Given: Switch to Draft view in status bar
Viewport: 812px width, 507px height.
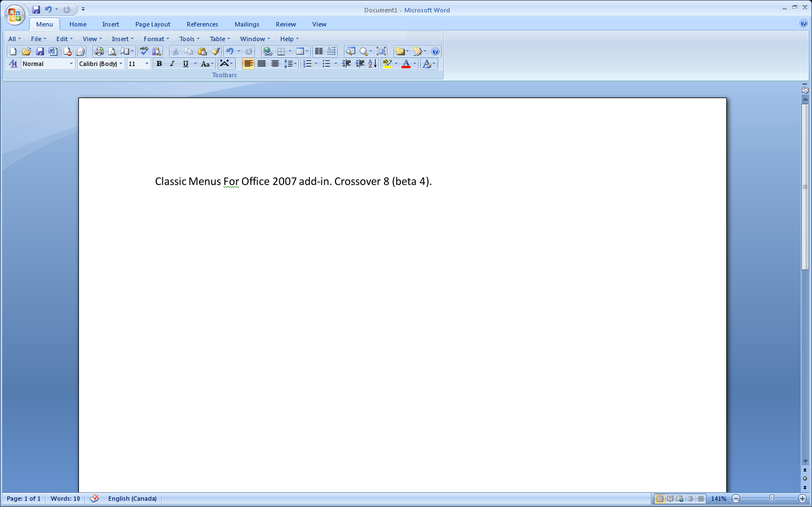Looking at the screenshot, I should (x=700, y=499).
